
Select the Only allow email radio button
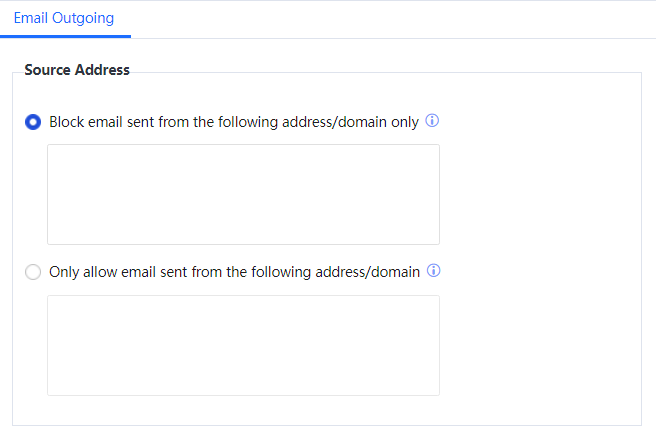pos(33,272)
